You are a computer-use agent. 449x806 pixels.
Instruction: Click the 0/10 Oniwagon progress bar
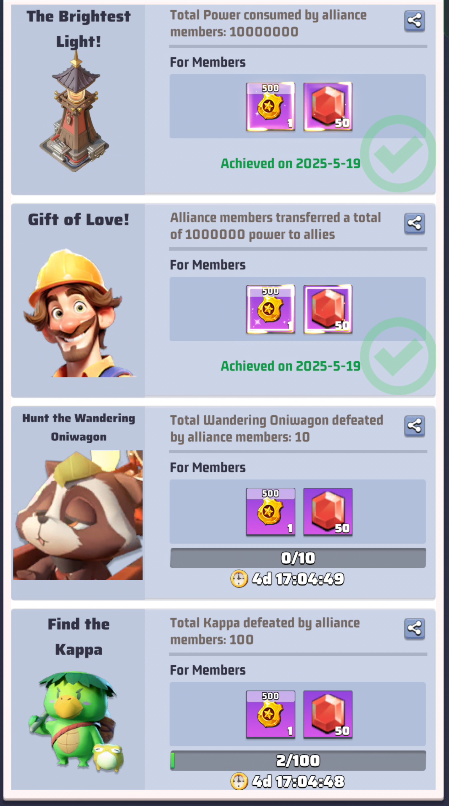click(298, 558)
